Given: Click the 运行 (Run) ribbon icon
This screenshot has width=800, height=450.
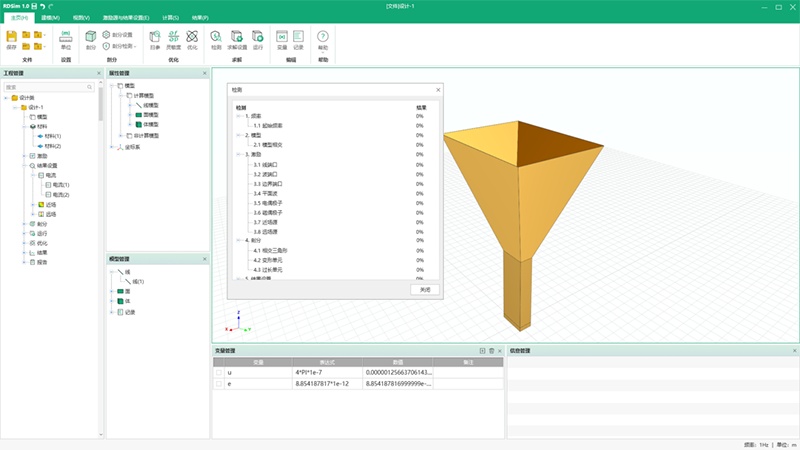Looking at the screenshot, I should point(258,38).
